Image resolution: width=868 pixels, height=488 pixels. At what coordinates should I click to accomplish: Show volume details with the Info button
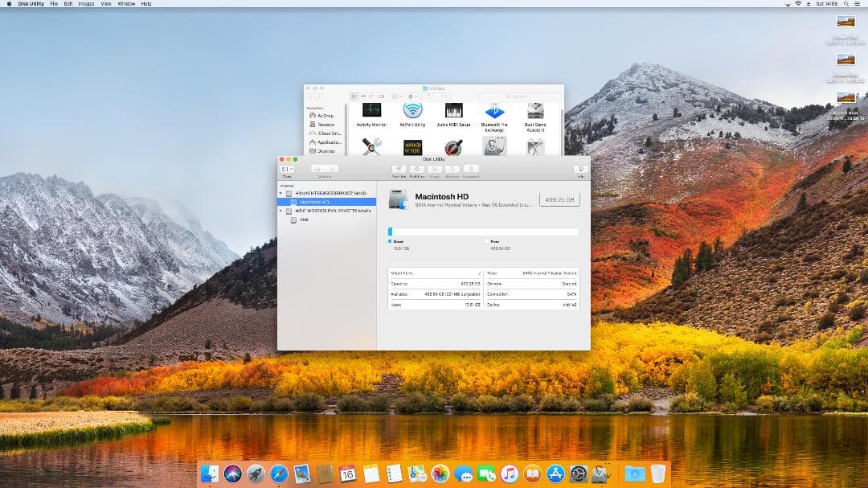(579, 169)
